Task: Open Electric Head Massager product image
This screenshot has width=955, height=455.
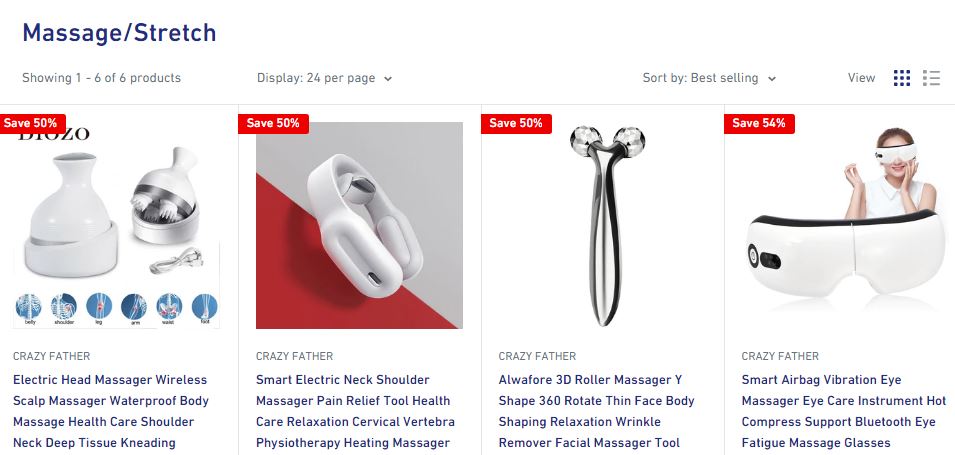Action: pyautogui.click(x=116, y=225)
